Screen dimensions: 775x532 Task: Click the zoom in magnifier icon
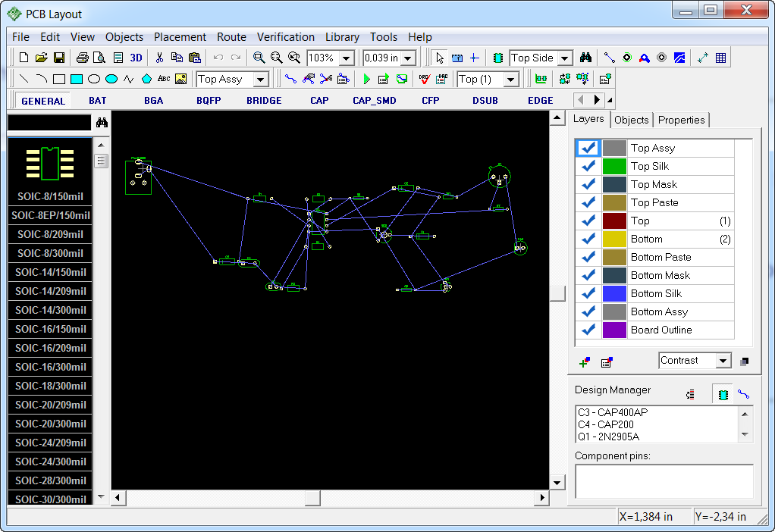tap(259, 58)
